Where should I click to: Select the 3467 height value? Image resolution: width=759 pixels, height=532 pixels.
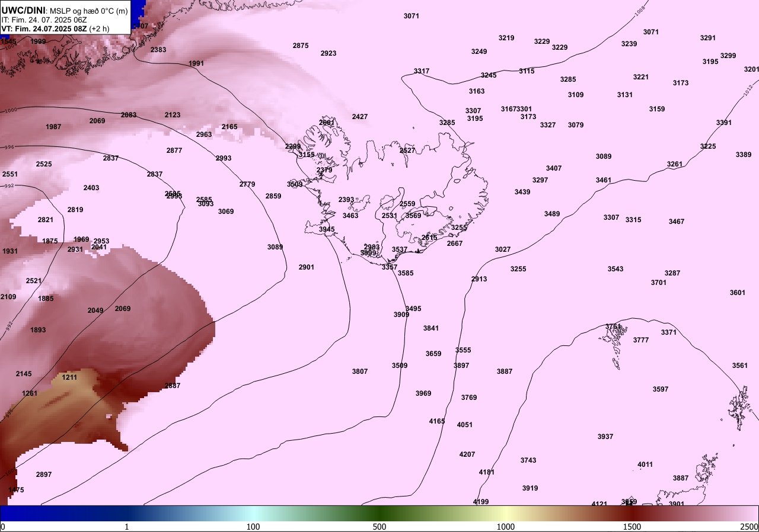click(677, 222)
